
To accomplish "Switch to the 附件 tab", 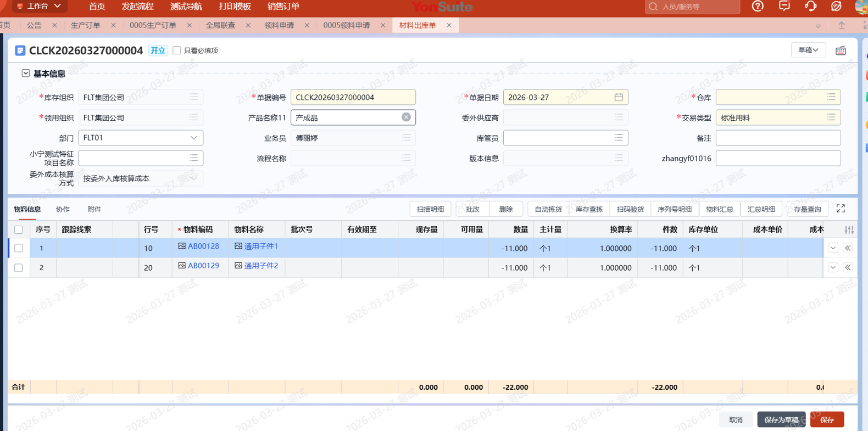I will click(94, 209).
